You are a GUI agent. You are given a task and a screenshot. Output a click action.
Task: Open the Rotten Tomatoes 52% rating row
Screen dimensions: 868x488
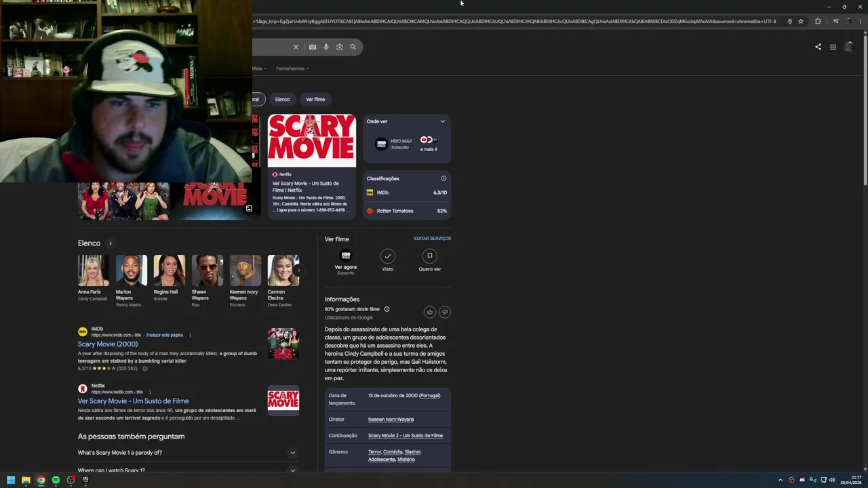407,211
